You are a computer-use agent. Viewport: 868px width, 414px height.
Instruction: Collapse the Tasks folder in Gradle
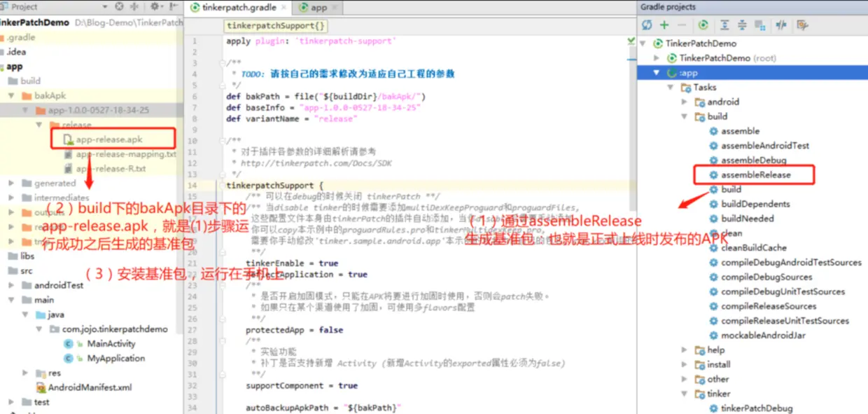pyautogui.click(x=671, y=88)
